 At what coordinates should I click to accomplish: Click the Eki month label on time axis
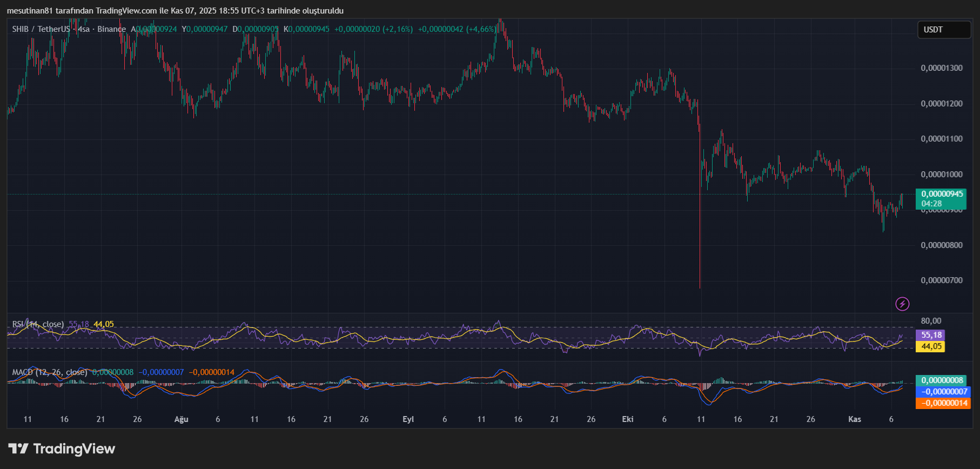point(628,419)
